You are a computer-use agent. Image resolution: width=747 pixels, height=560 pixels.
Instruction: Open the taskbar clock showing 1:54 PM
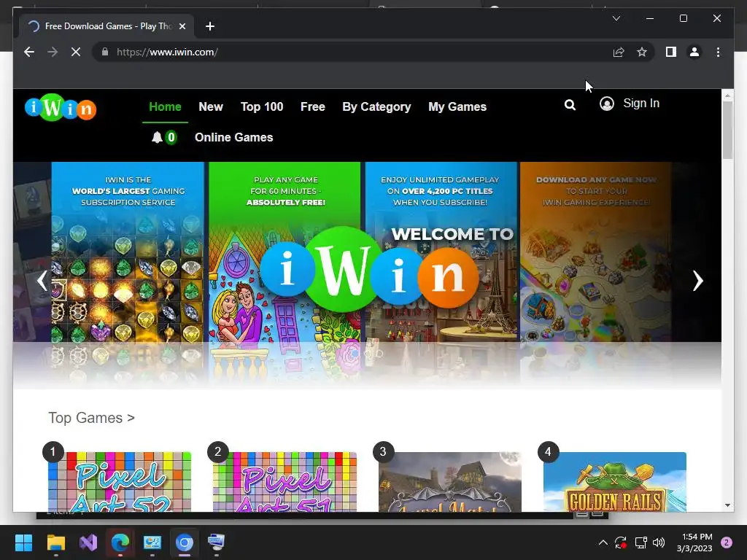click(694, 542)
